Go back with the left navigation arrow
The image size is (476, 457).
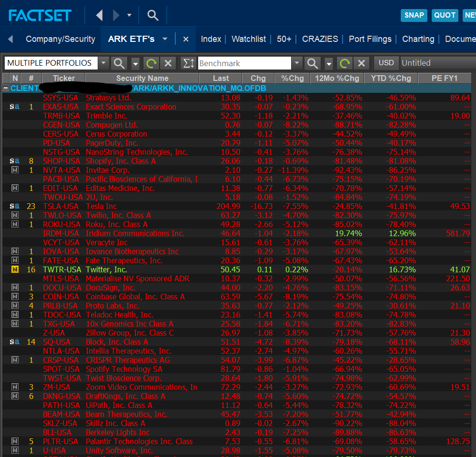click(99, 15)
